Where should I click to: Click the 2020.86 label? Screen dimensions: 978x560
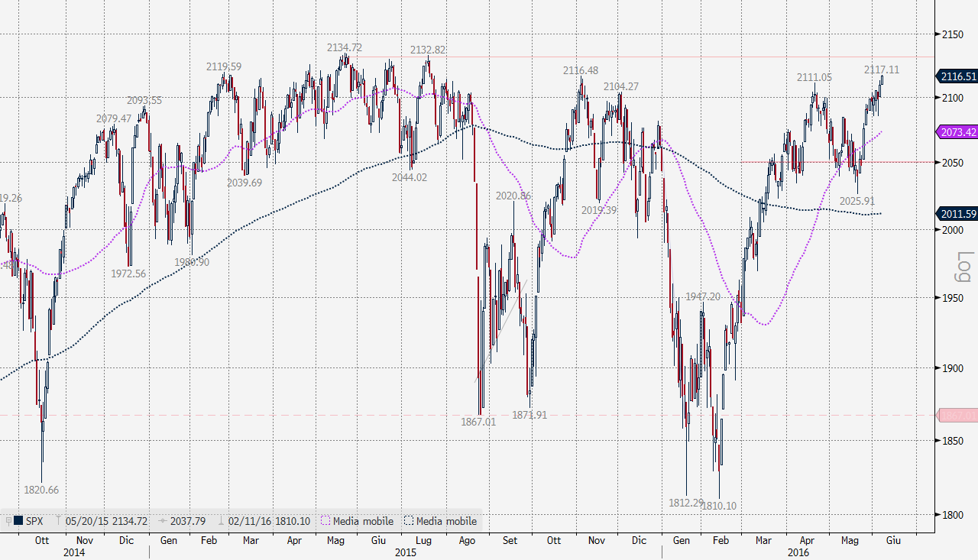513,196
